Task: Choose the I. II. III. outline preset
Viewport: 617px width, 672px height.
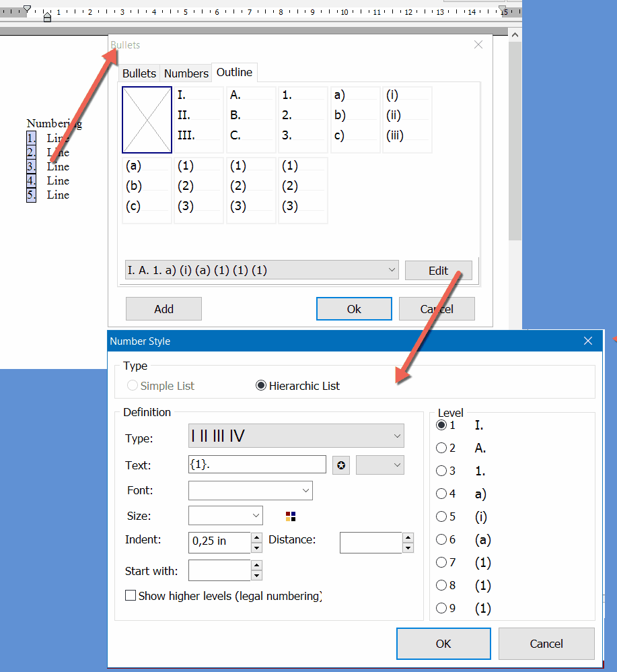Action: 198,120
